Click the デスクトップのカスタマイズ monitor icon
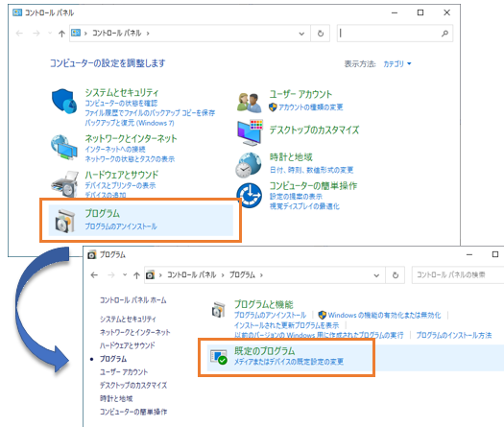 pos(250,132)
